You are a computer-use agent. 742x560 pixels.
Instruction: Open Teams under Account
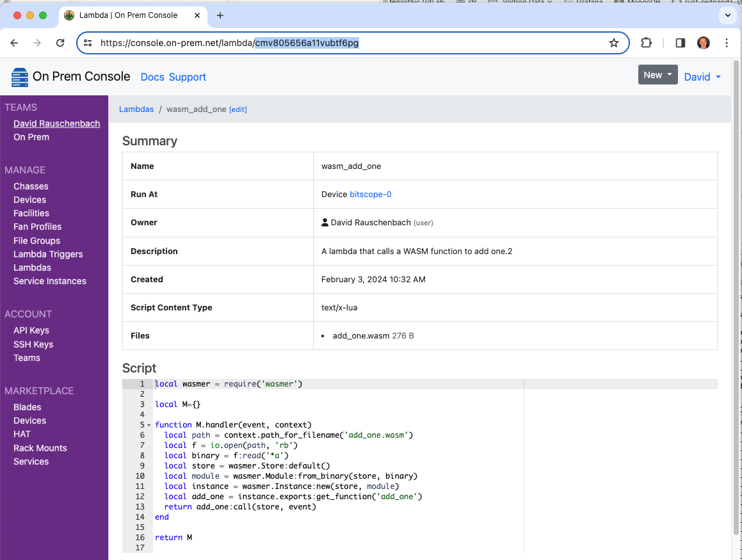[x=26, y=358]
